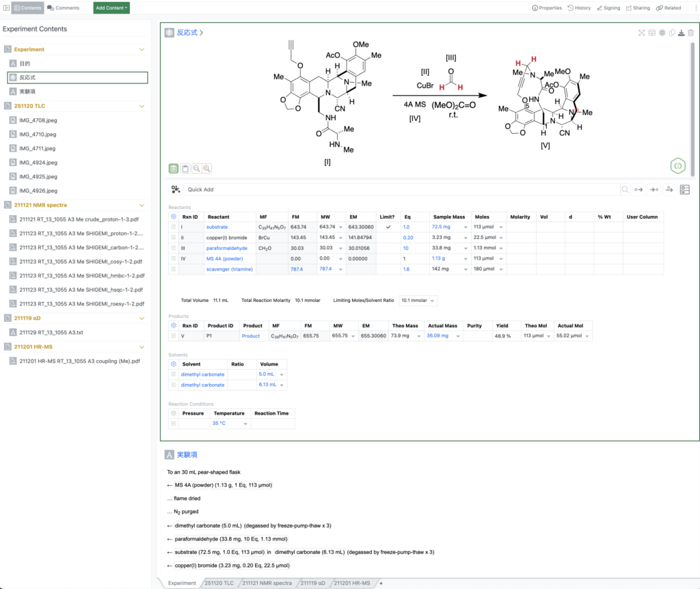Collapse the left sidebar panel icon
Image resolution: width=700 pixels, height=589 pixels.
6,8
